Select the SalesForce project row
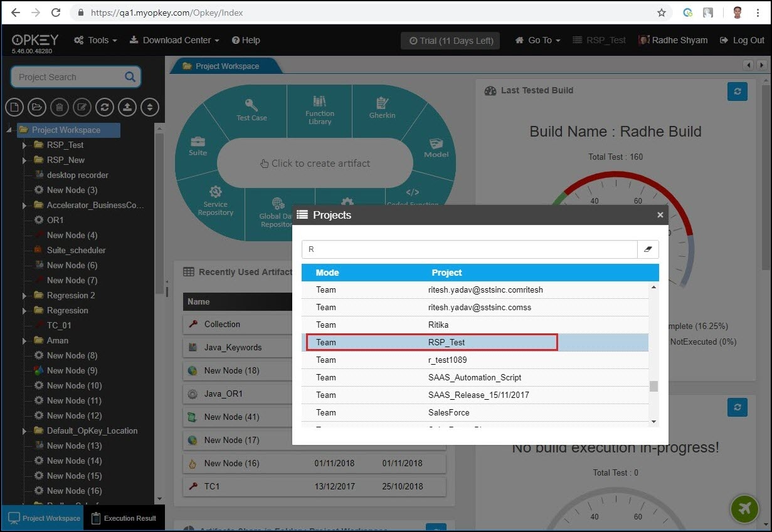Screen dimensions: 772x532 (x=475, y=412)
